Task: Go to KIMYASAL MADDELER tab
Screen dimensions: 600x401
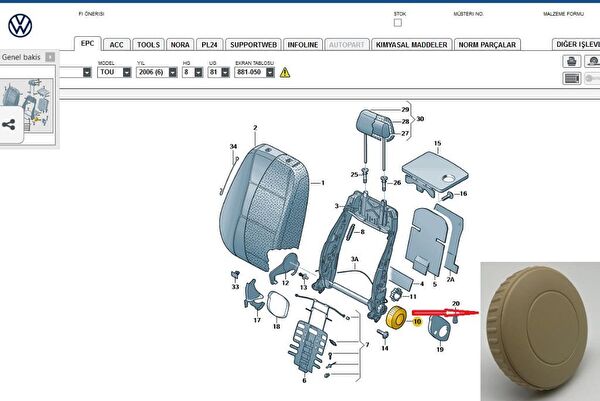Action: pyautogui.click(x=412, y=45)
